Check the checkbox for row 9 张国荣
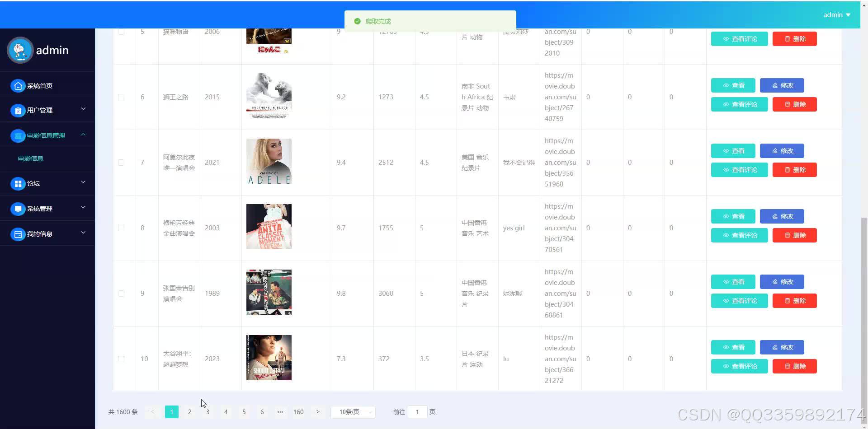The height and width of the screenshot is (429, 868). [x=121, y=294]
